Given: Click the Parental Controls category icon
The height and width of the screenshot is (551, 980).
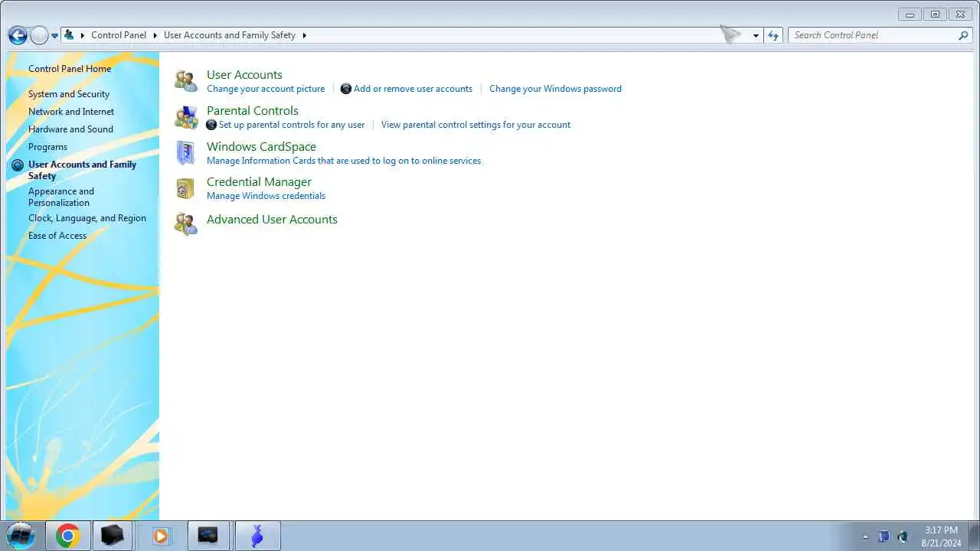Looking at the screenshot, I should click(186, 116).
